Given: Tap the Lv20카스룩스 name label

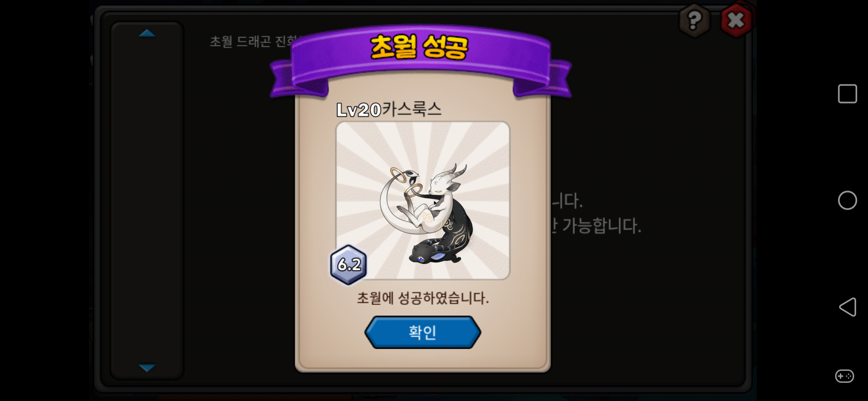Looking at the screenshot, I should 388,110.
